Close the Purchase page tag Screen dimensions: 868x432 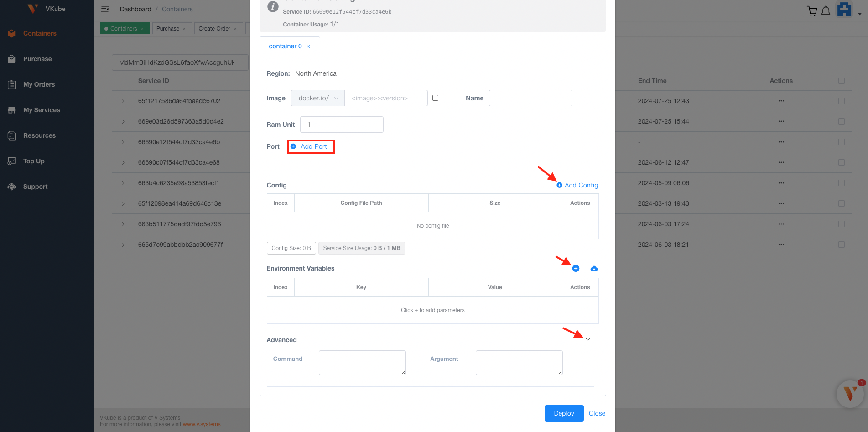click(x=184, y=29)
